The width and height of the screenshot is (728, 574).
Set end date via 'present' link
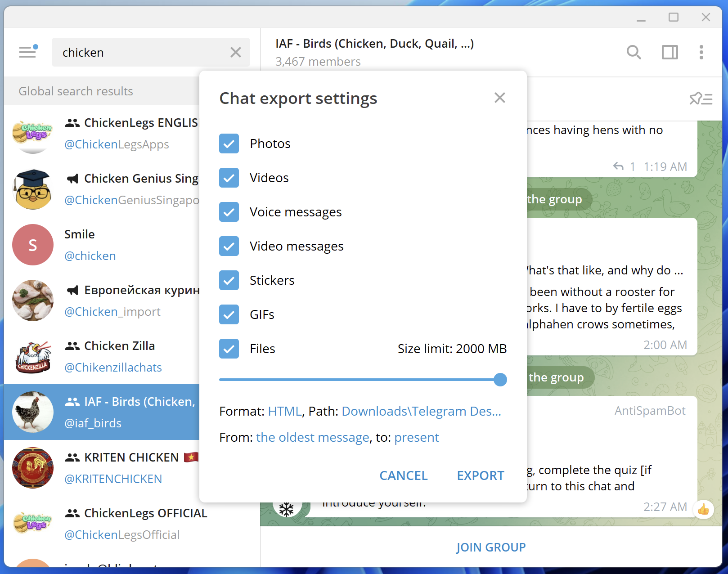[x=417, y=437]
